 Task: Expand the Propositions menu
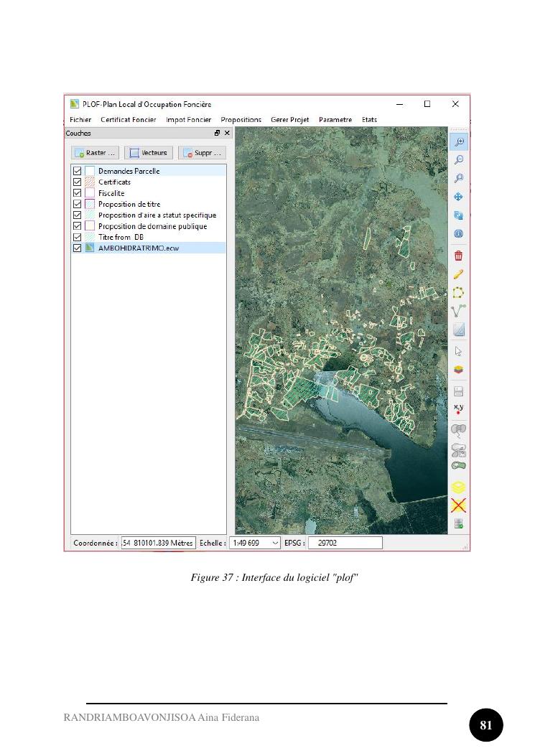241,120
